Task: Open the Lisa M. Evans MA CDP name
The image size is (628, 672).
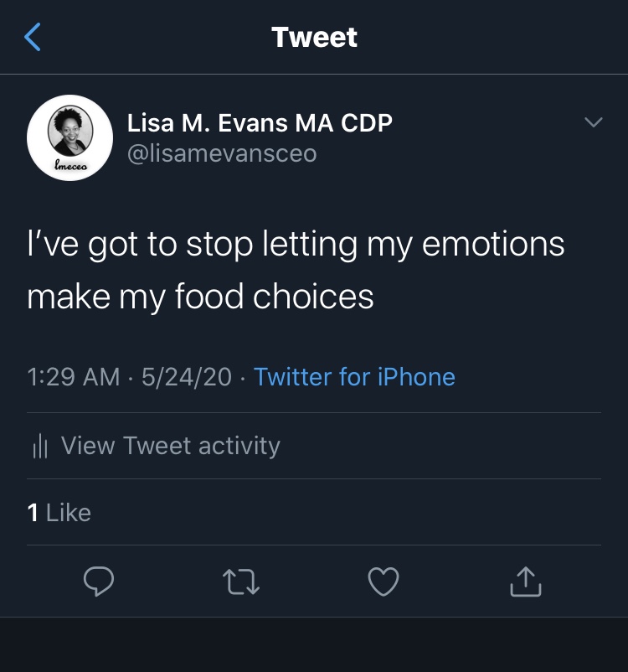Action: [260, 123]
